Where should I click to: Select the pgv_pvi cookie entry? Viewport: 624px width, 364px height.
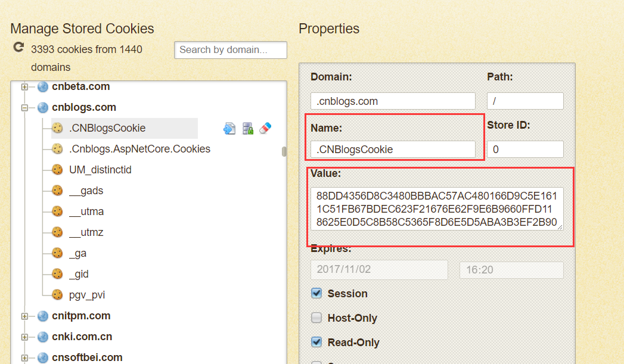point(87,295)
